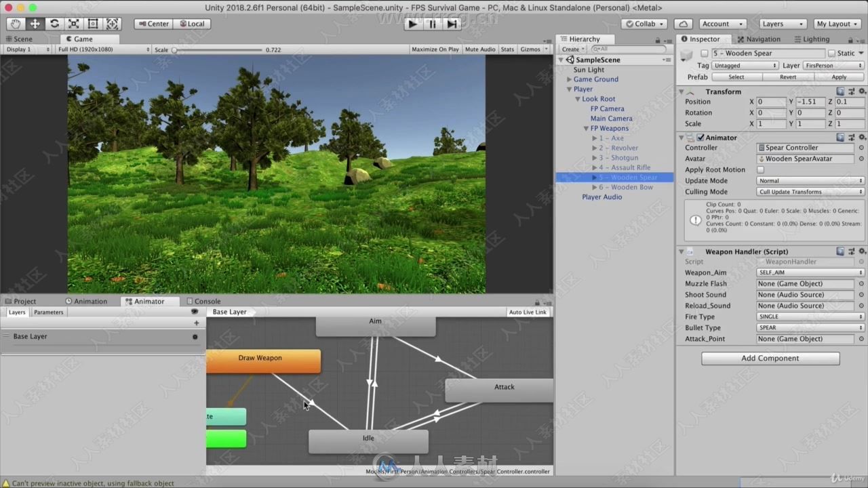Expand the Game Ground object
The height and width of the screenshot is (488, 868).
click(x=570, y=79)
